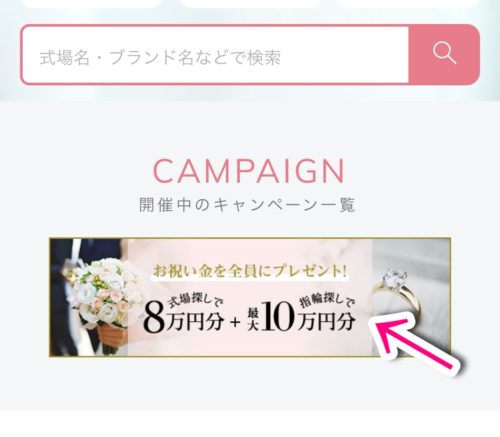This screenshot has height=437, width=500.
Task: Click the CAMPAIGN section heading
Action: [249, 171]
